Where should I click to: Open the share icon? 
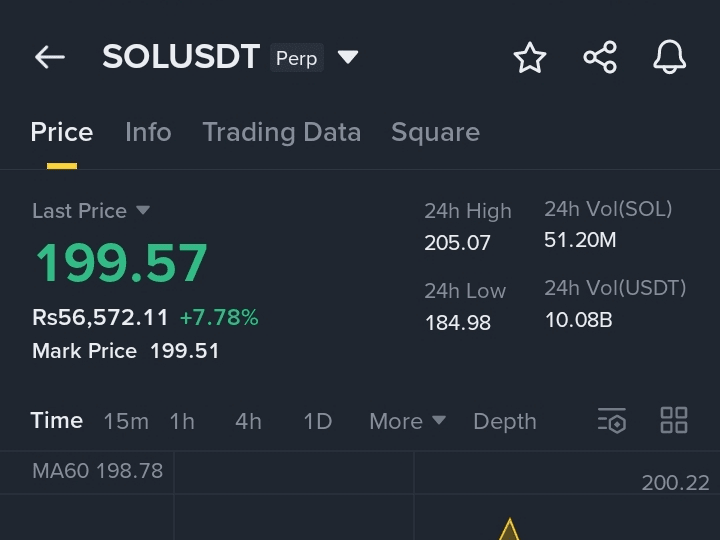pyautogui.click(x=600, y=57)
